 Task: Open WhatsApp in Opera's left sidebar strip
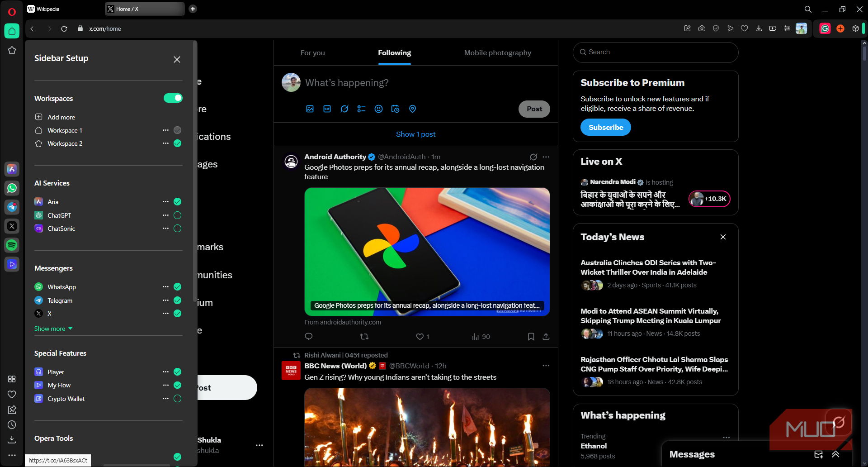[12, 188]
